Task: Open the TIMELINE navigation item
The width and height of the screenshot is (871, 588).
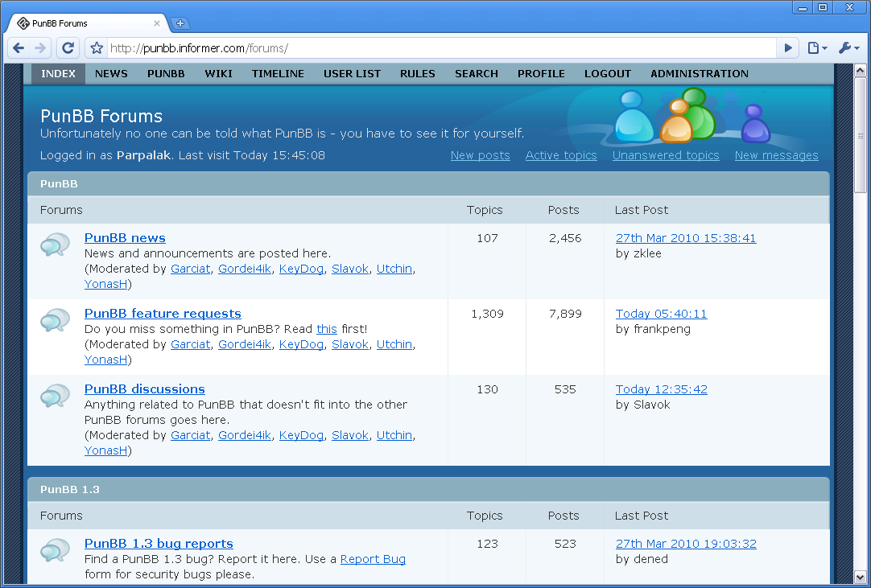Action: point(278,74)
